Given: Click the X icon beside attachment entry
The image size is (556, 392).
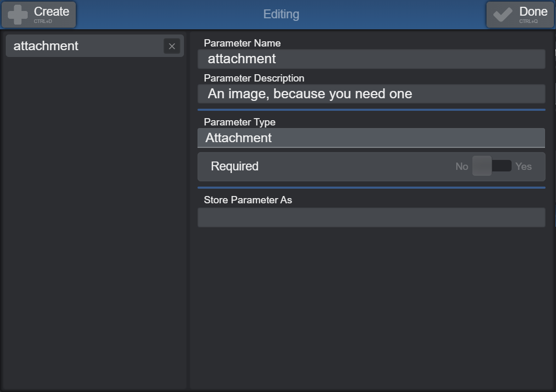Looking at the screenshot, I should pos(172,46).
